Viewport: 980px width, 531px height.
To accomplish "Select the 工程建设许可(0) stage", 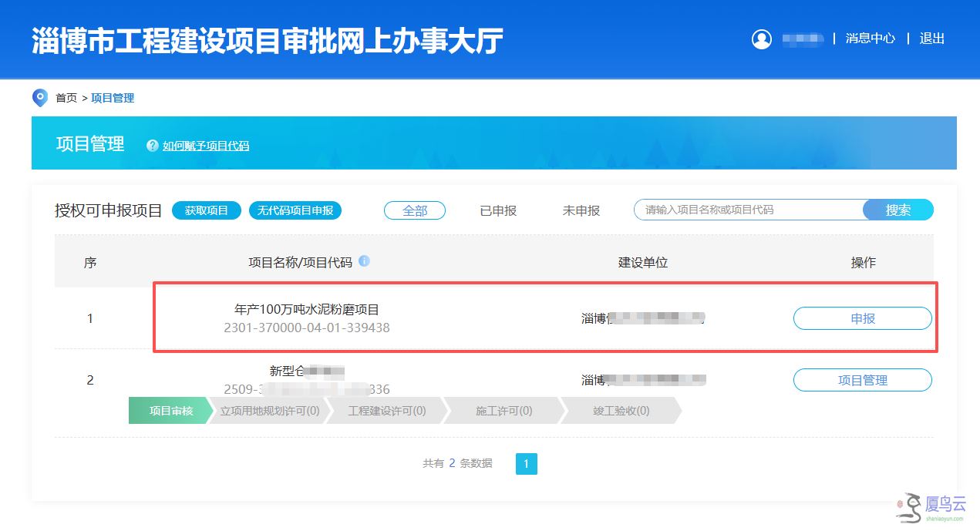I will coord(387,411).
